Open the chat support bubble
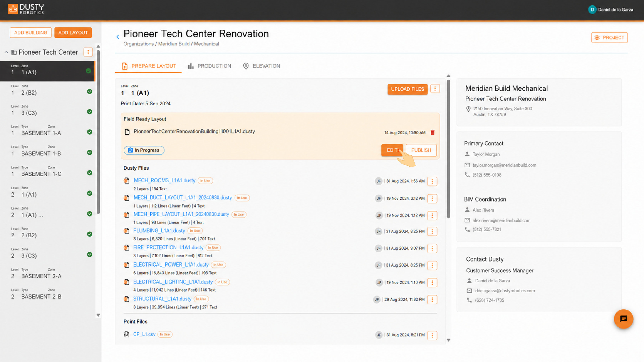The image size is (644, 362). point(624,319)
